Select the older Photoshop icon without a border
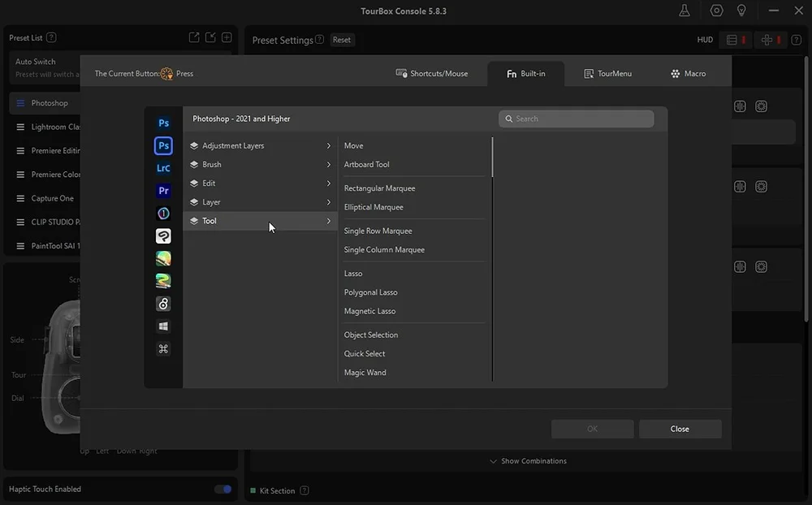Image resolution: width=812 pixels, height=505 pixels. [x=164, y=123]
